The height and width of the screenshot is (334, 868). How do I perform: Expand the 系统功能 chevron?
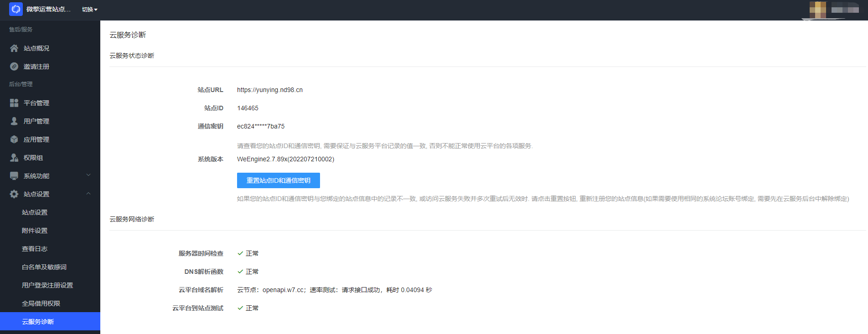click(x=88, y=175)
